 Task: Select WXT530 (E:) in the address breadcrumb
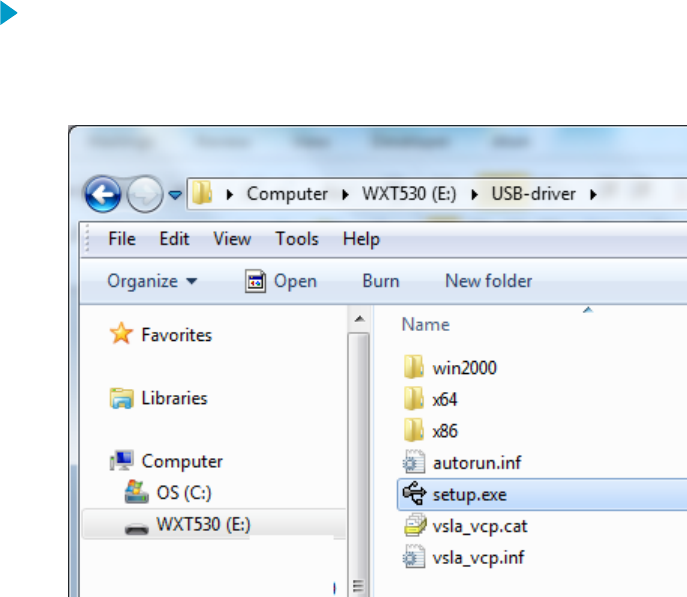click(409, 194)
